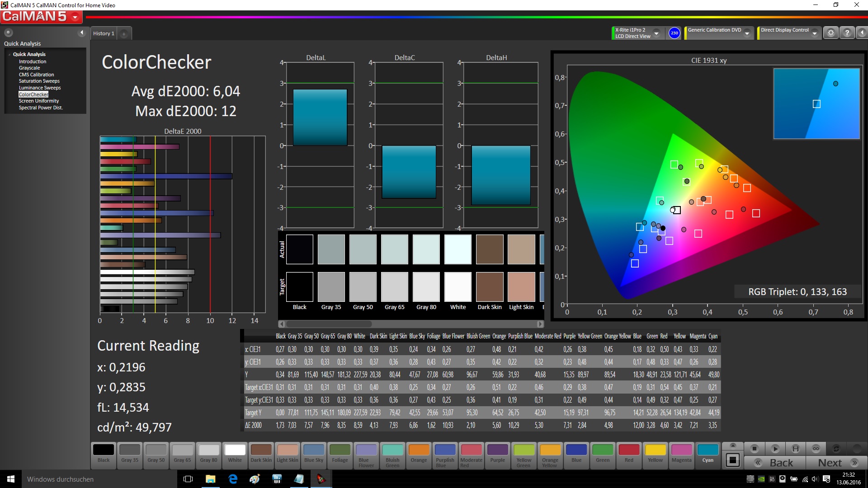Image resolution: width=868 pixels, height=488 pixels.
Task: Collapse the left Quick Analysis sidebar
Action: click(82, 33)
